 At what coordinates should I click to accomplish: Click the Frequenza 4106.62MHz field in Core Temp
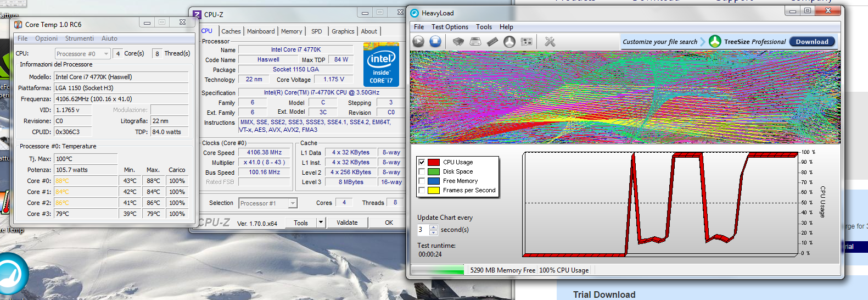point(121,99)
